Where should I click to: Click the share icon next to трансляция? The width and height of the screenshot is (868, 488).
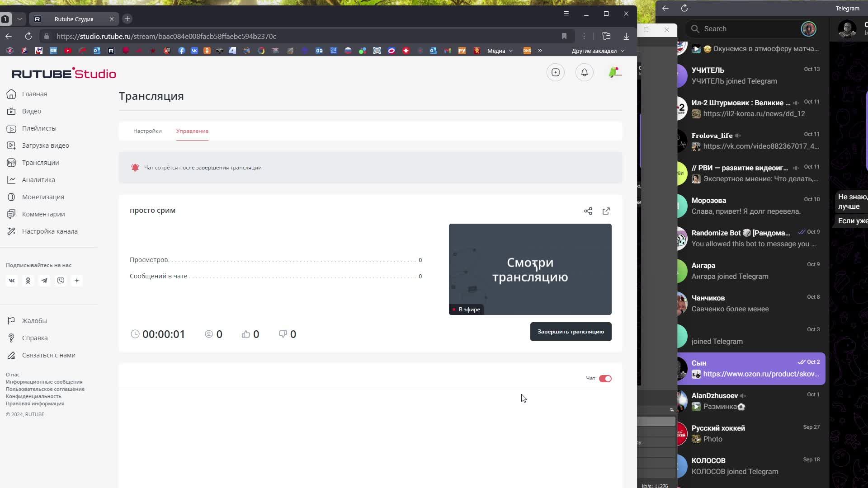[589, 211]
